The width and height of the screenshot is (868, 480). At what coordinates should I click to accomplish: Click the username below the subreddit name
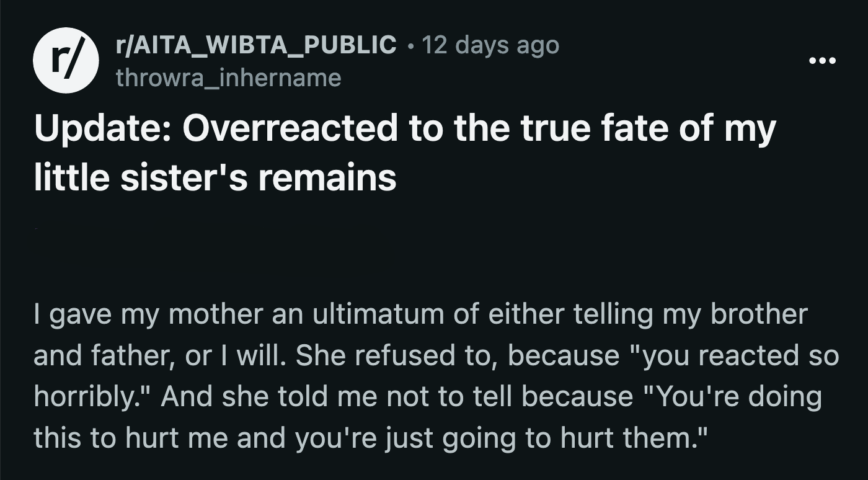pos(228,78)
